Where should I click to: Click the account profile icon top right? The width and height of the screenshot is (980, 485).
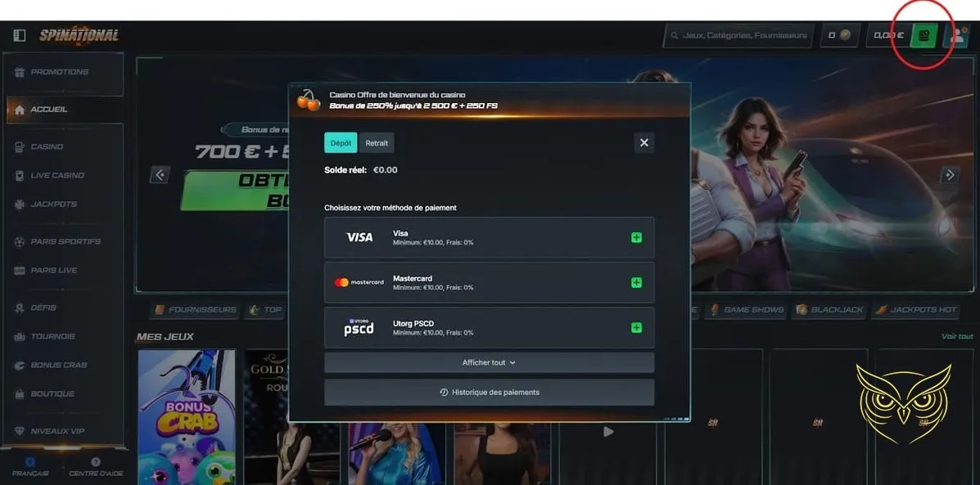click(x=956, y=35)
